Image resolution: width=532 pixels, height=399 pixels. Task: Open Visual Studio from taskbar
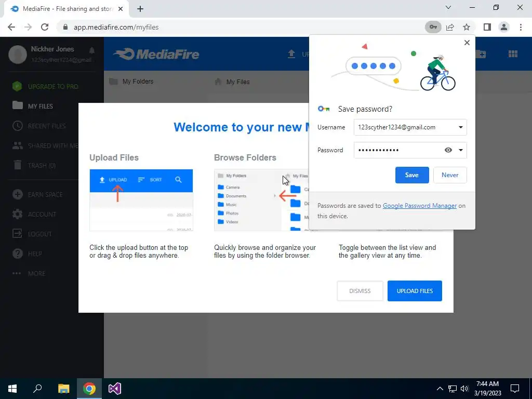click(115, 389)
